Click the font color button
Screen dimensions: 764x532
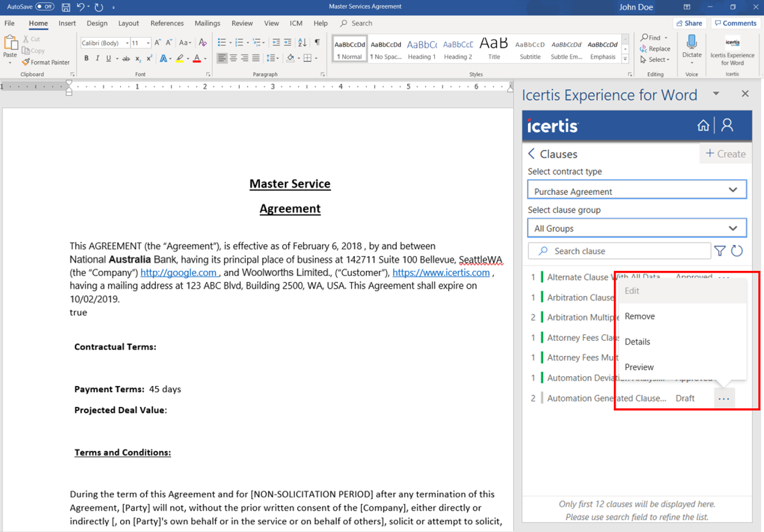pos(197,59)
